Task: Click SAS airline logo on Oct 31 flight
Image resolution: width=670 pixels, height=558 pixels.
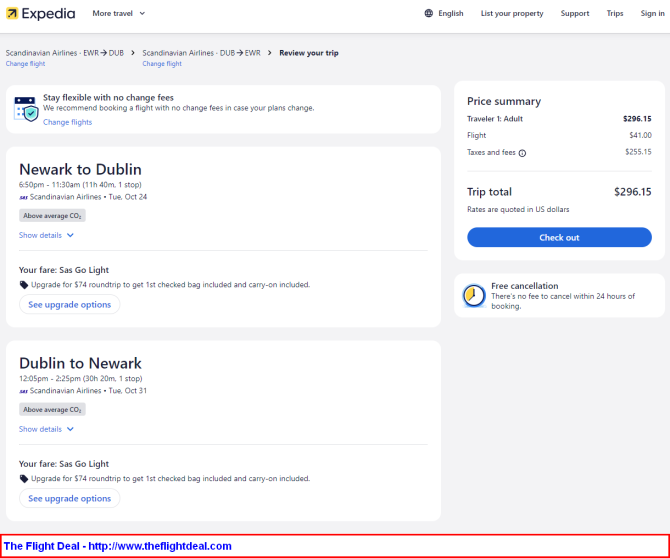Action: click(x=24, y=391)
